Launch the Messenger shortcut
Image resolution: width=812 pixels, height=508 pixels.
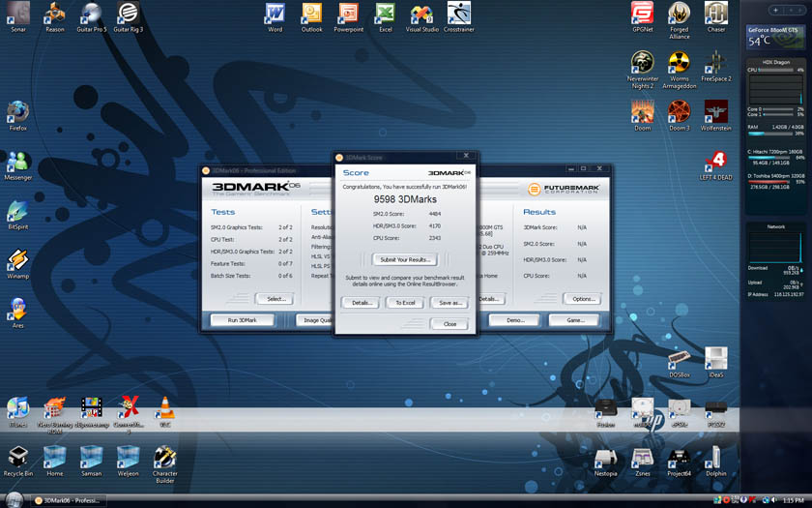(x=18, y=164)
